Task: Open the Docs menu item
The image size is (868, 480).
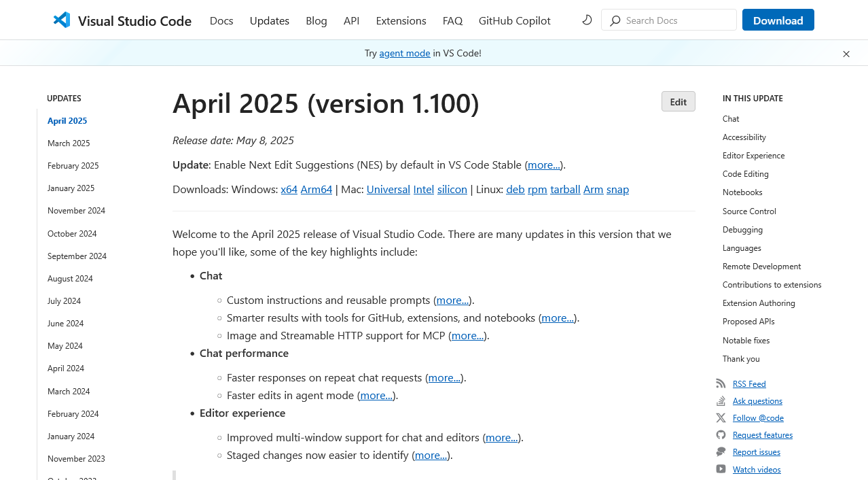Action: tap(221, 20)
